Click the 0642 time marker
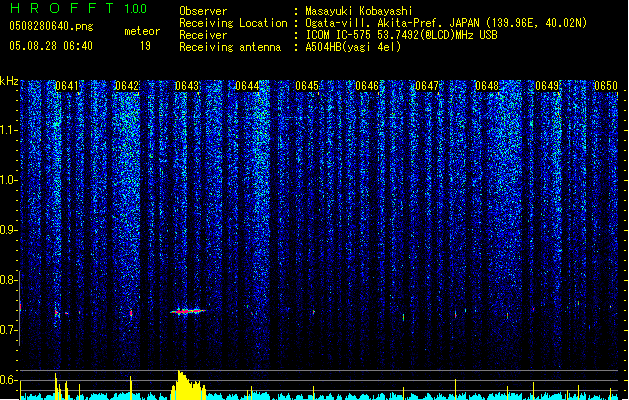 pyautogui.click(x=127, y=86)
